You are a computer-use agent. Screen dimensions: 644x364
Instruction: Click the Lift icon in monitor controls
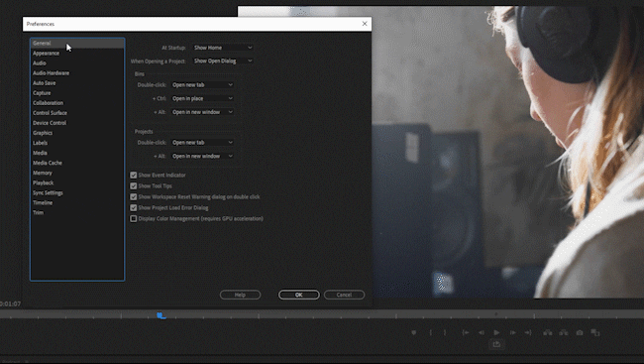(548, 332)
